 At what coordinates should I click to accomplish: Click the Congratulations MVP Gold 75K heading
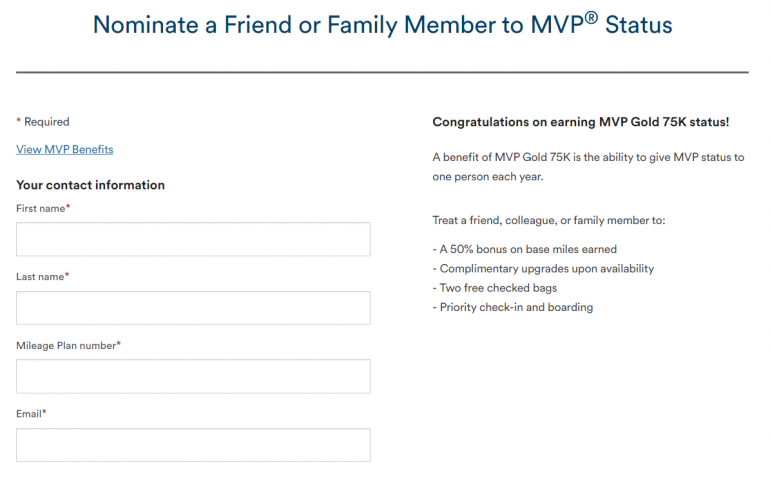[580, 122]
